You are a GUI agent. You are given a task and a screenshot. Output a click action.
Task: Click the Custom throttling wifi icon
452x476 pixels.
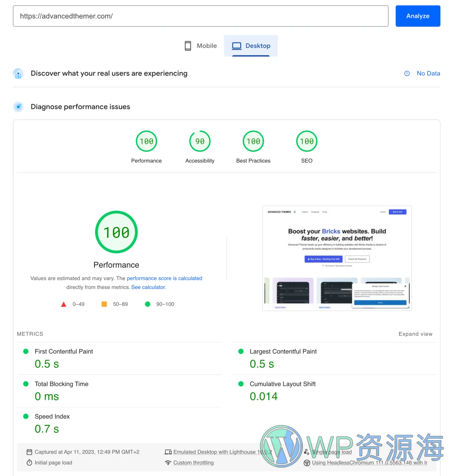point(168,462)
